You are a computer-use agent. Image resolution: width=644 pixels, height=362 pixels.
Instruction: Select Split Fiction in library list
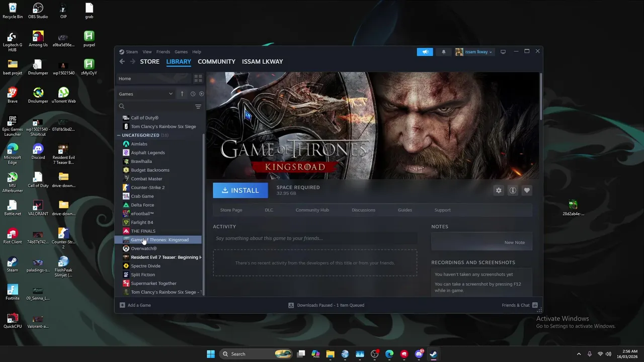pos(143,275)
